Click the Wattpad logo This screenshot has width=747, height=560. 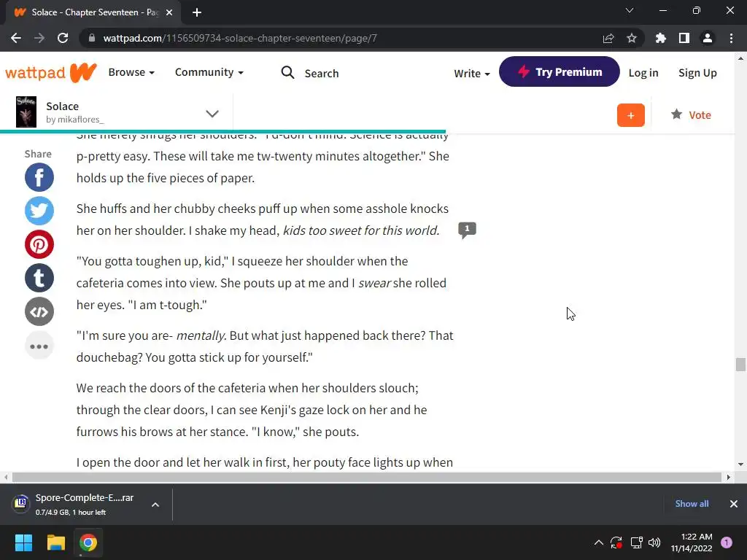tap(51, 72)
